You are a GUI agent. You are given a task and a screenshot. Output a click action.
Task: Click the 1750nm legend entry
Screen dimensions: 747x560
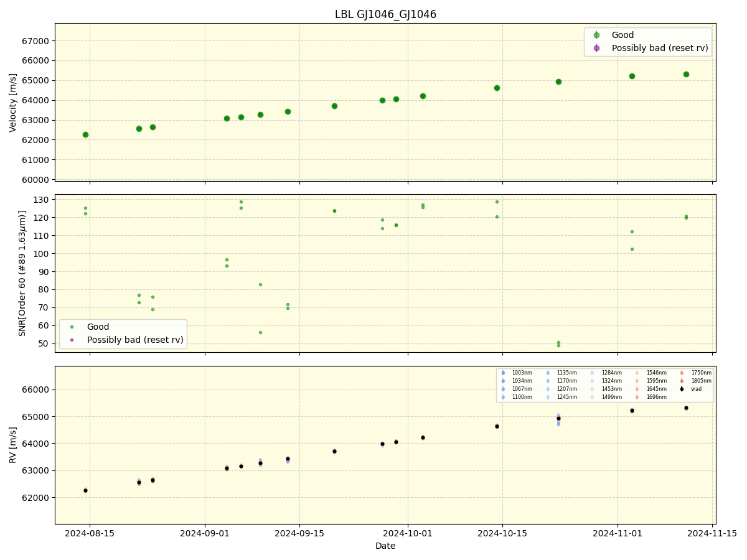click(x=696, y=373)
